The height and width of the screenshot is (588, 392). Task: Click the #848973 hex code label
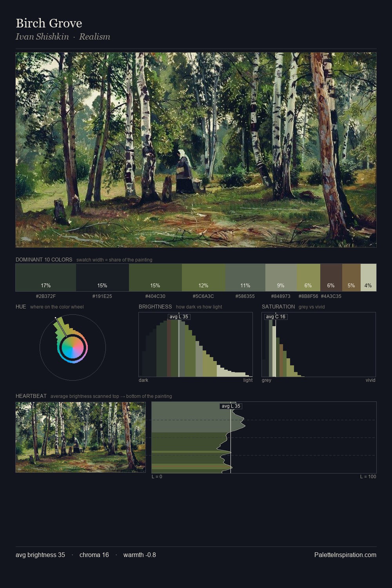click(x=281, y=296)
